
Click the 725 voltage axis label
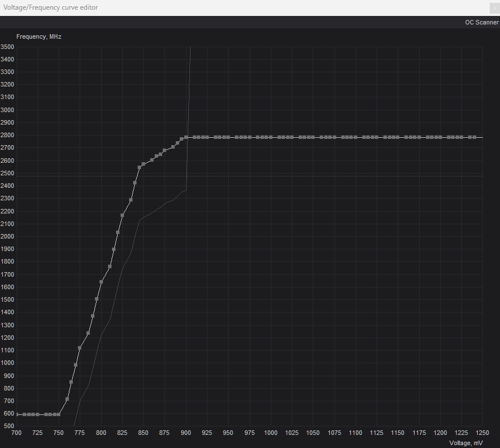(38, 433)
